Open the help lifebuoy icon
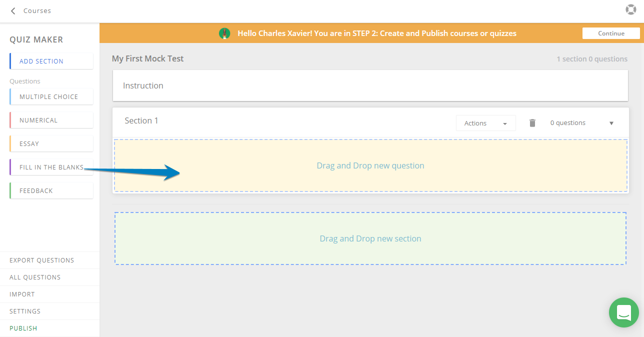 pos(630,9)
